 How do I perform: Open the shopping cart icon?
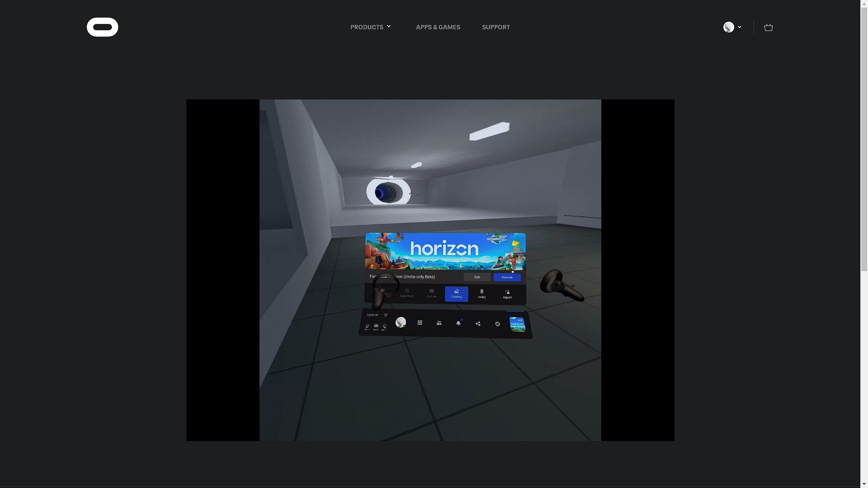(x=769, y=28)
